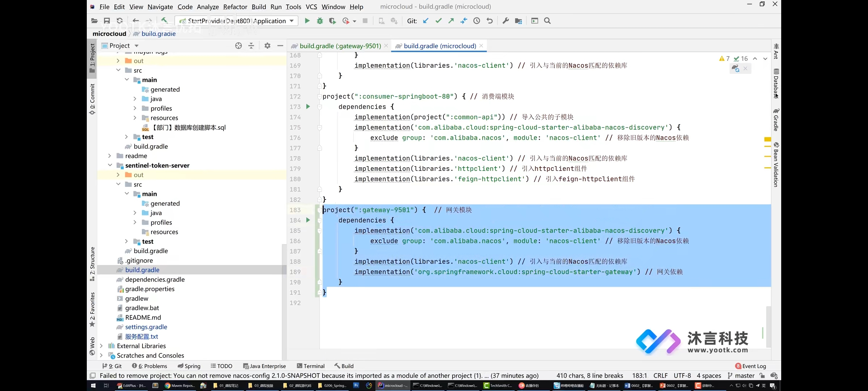
Task: Open the Terminal tool window
Action: 311,366
